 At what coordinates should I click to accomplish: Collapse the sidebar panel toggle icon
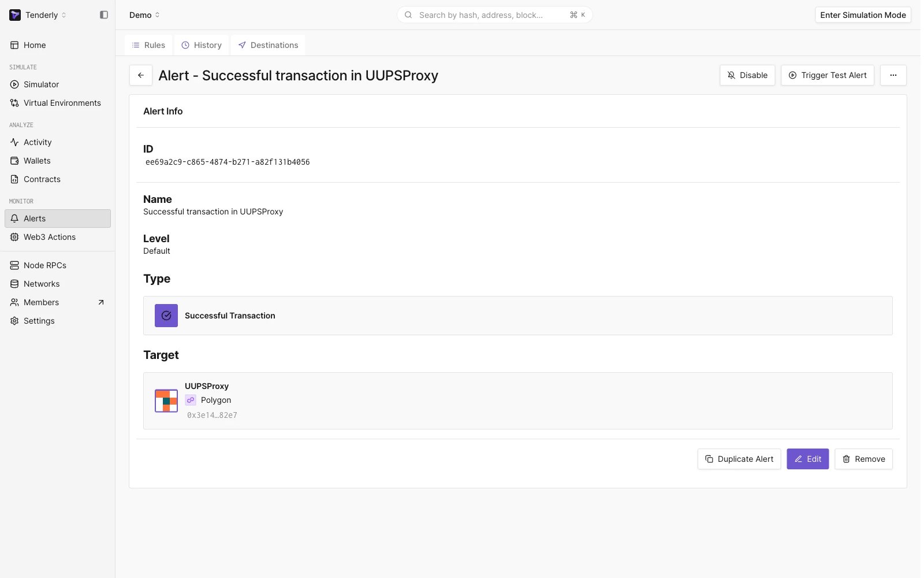[x=104, y=15]
